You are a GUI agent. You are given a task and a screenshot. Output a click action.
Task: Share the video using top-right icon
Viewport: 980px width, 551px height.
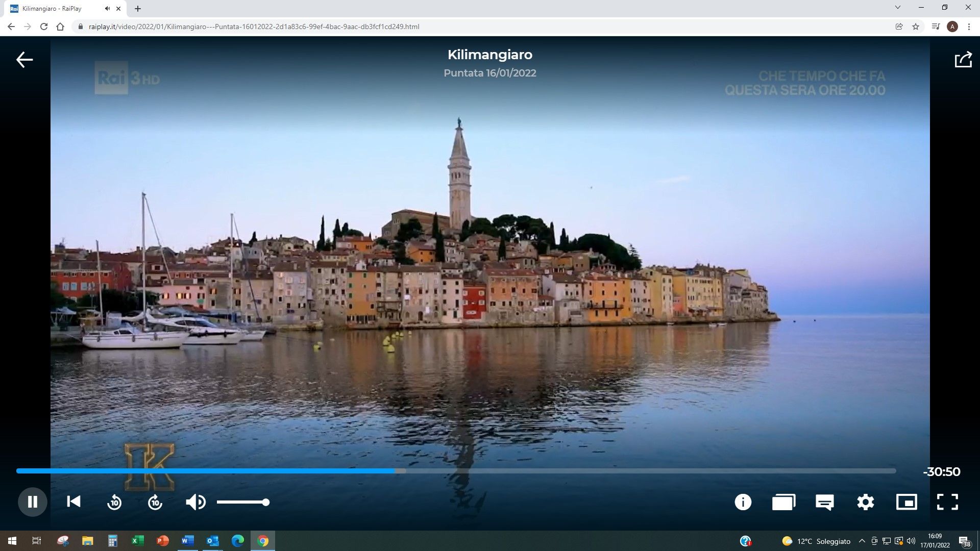963,60
